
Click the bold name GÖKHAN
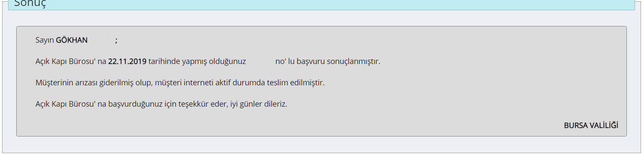coord(71,40)
